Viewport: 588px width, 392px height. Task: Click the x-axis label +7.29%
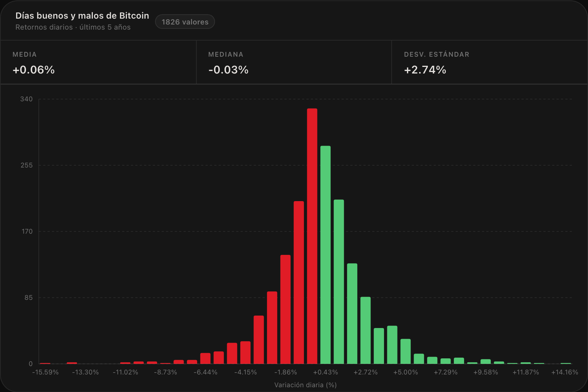tap(446, 372)
